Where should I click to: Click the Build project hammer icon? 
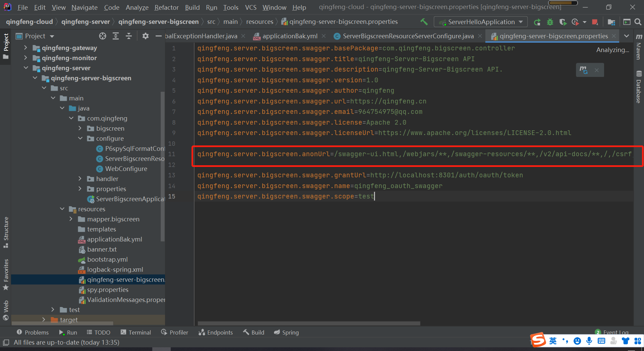tap(424, 22)
